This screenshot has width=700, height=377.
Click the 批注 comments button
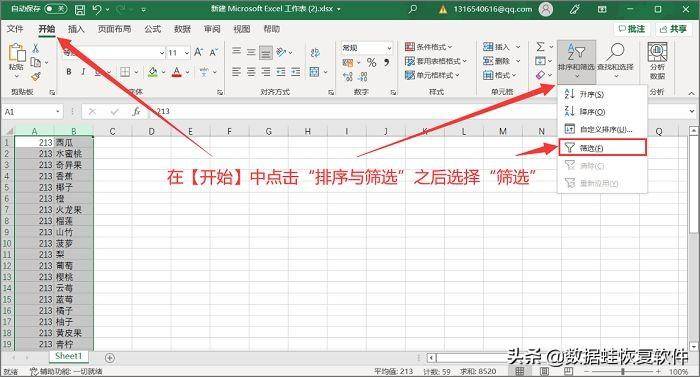point(632,29)
